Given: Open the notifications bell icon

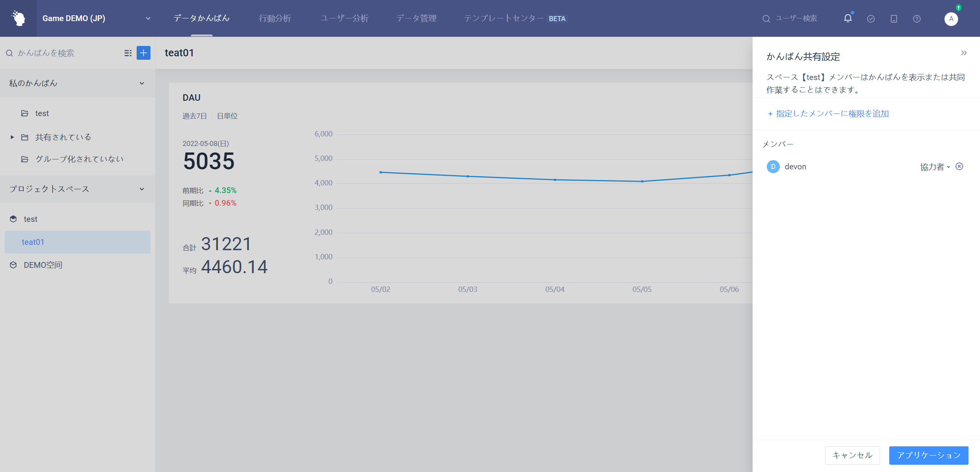Looking at the screenshot, I should [x=848, y=18].
